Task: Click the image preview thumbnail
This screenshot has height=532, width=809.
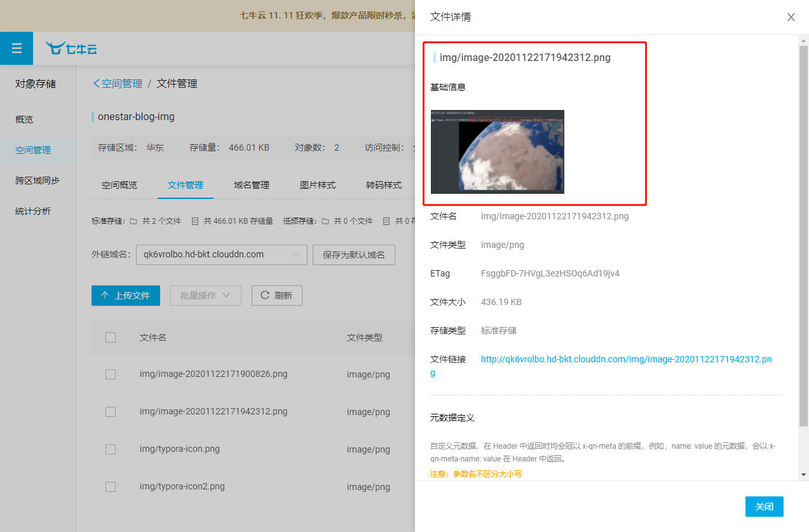Action: [x=497, y=151]
